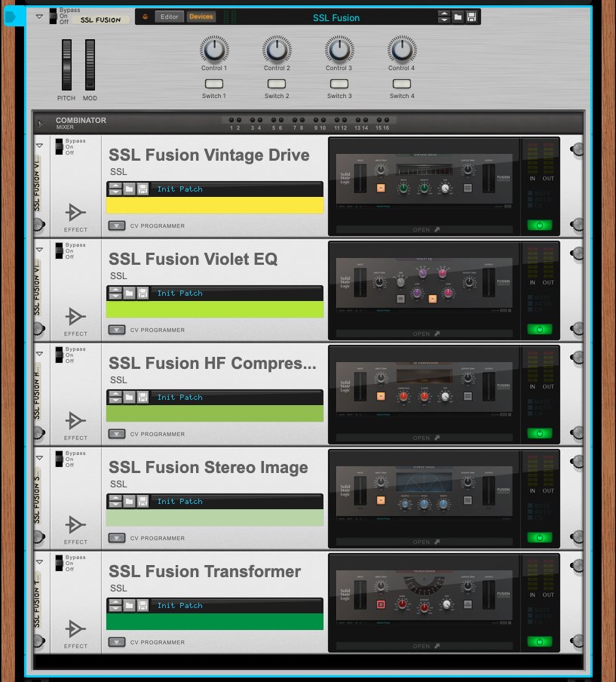Expand CV Programmer on Stereo Image
The height and width of the screenshot is (682, 616).
coord(117,538)
